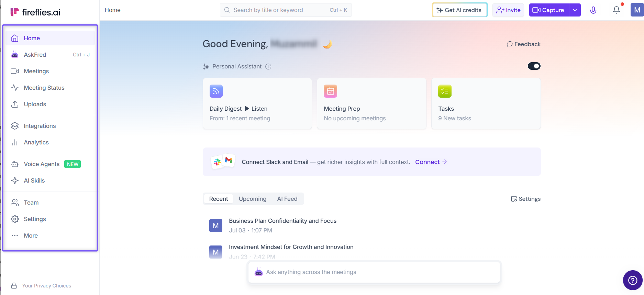The image size is (644, 295).
Task: Click the Ask anything across meetings field
Action: pos(374,272)
